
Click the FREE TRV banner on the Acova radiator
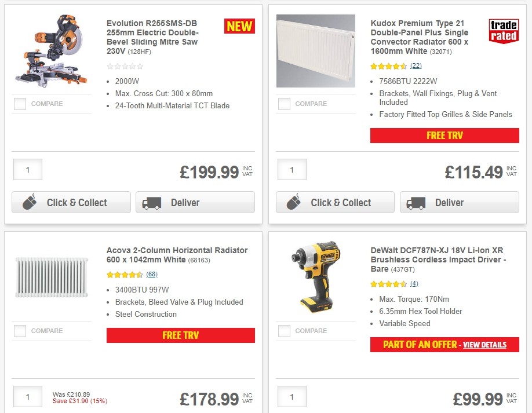click(x=180, y=335)
